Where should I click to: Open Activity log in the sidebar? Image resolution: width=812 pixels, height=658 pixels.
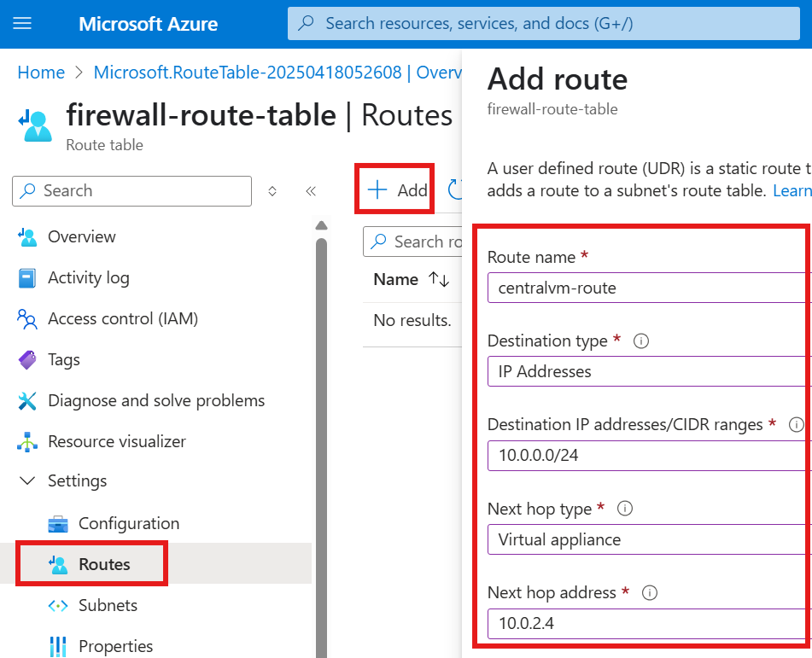[x=89, y=277]
